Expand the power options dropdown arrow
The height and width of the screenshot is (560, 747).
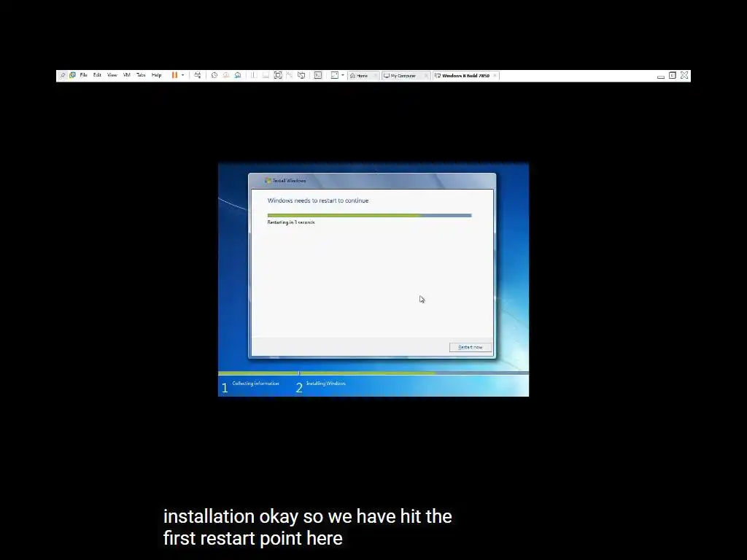pos(183,75)
